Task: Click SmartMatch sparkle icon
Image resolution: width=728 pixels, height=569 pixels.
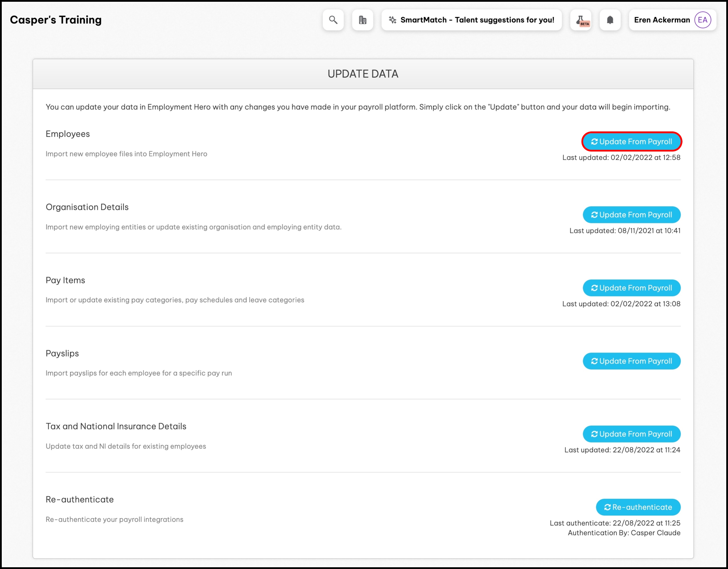Action: (392, 20)
